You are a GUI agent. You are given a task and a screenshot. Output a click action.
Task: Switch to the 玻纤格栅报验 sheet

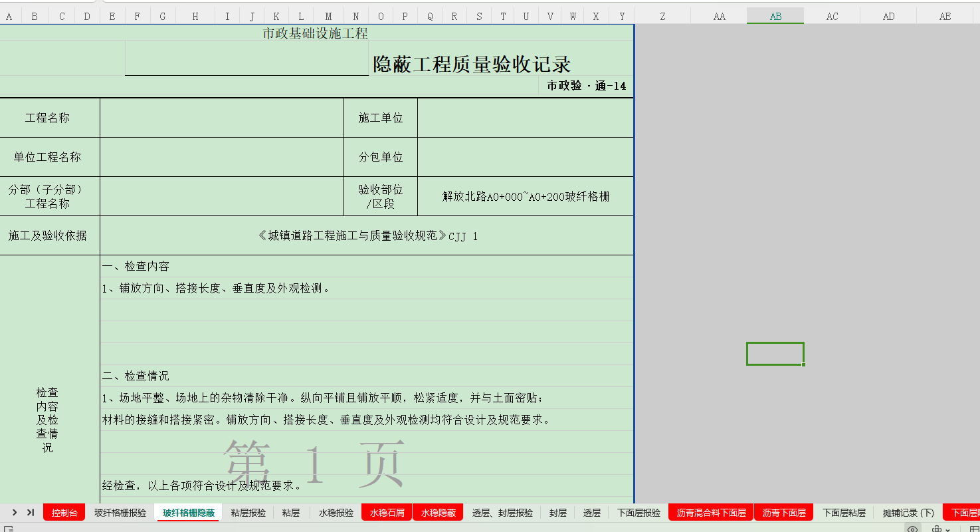pyautogui.click(x=120, y=513)
